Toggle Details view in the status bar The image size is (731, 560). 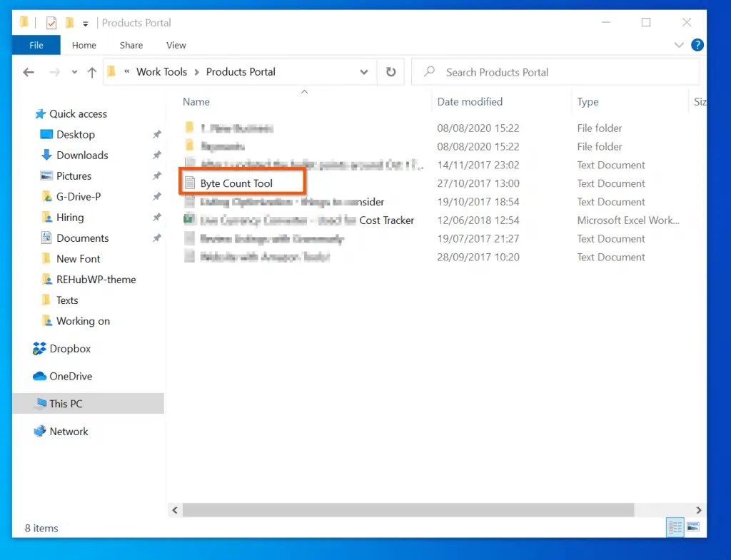[675, 527]
